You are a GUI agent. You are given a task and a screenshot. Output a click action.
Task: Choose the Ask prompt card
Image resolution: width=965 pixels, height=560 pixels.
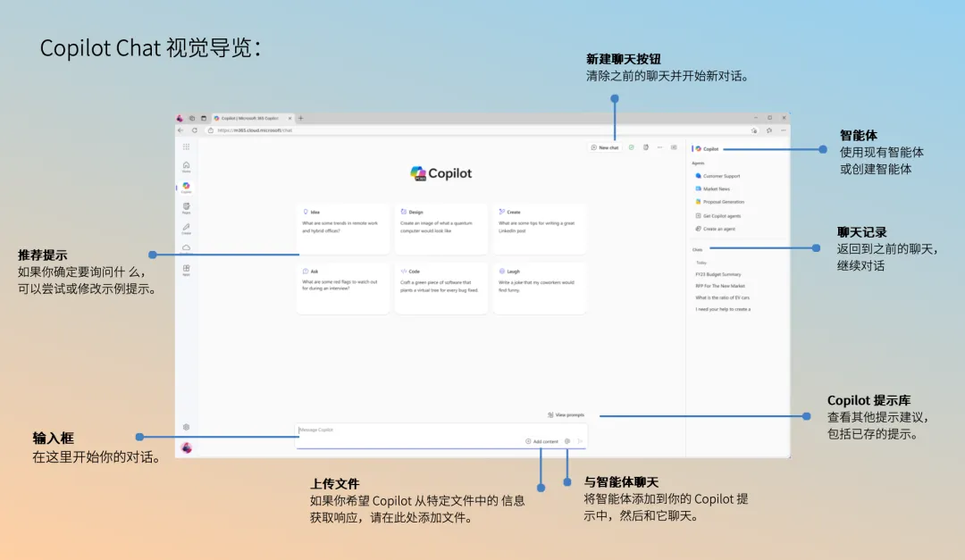tap(343, 288)
